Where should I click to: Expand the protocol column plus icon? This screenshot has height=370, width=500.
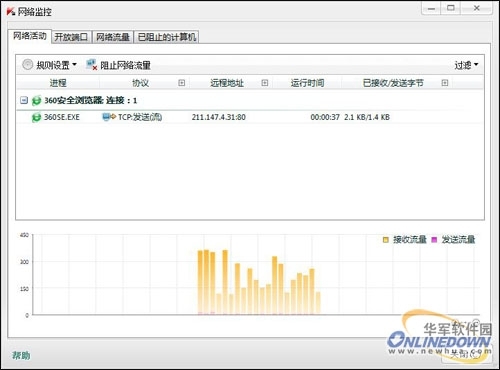click(182, 83)
